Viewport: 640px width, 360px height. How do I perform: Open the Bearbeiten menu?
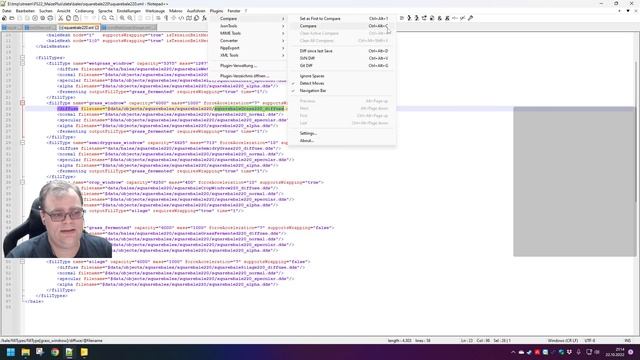[x=25, y=11]
